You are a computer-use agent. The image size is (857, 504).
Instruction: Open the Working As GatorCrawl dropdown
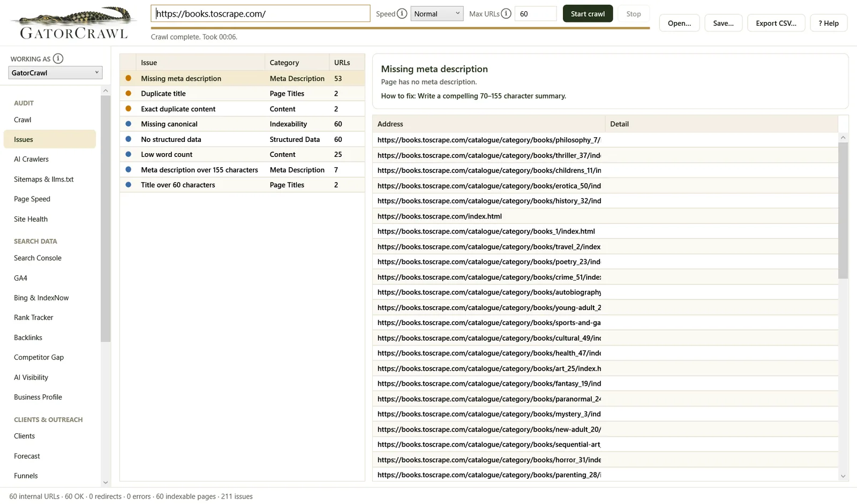55,72
